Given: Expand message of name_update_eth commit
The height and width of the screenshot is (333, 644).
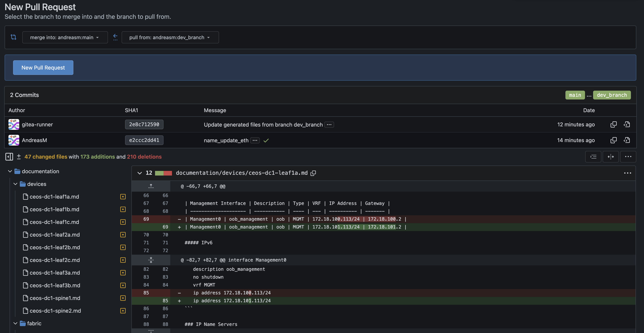Looking at the screenshot, I should [255, 140].
